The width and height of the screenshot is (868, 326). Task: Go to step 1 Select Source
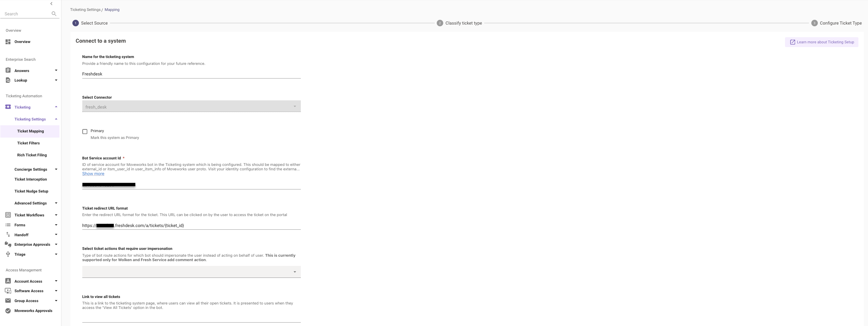pyautogui.click(x=90, y=23)
